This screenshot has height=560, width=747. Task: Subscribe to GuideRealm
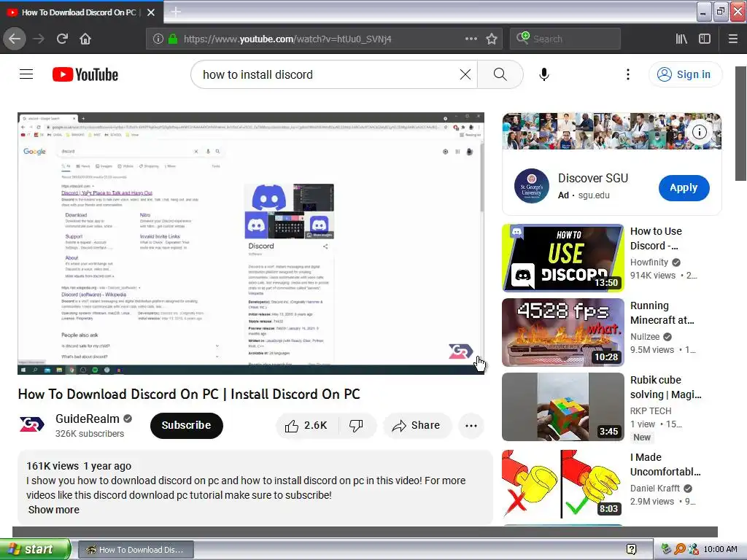pos(186,425)
